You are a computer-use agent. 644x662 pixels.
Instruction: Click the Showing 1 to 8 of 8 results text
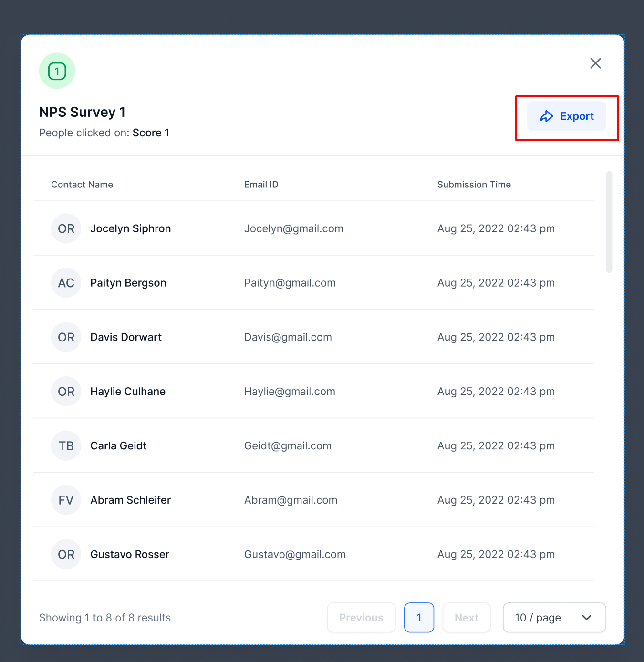tap(105, 618)
